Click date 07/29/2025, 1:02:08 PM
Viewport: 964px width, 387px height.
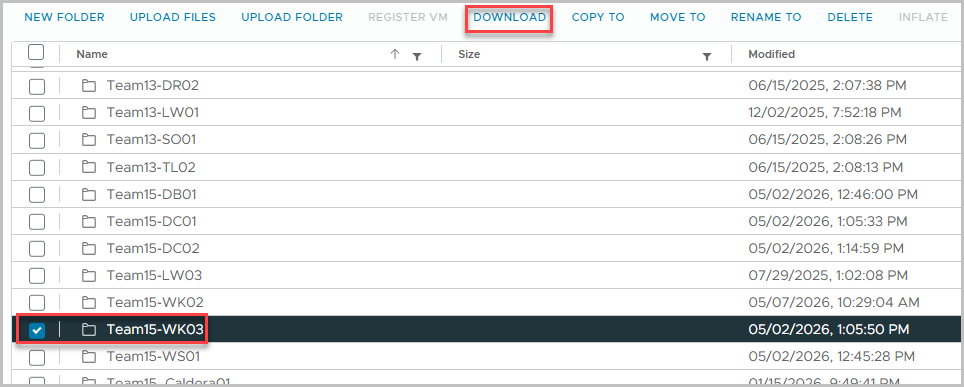click(x=828, y=276)
